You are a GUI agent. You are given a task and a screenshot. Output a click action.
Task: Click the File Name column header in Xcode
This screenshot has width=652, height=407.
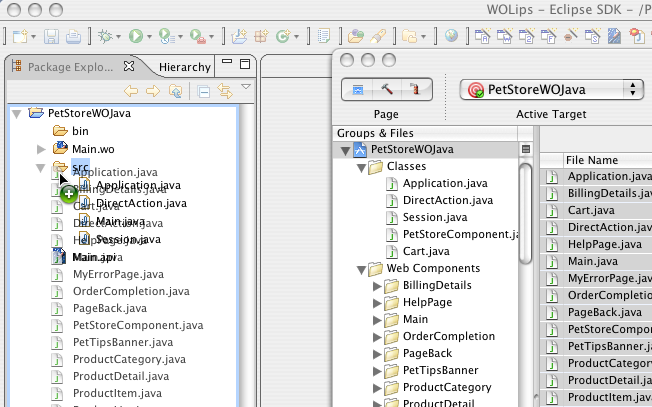click(608, 160)
